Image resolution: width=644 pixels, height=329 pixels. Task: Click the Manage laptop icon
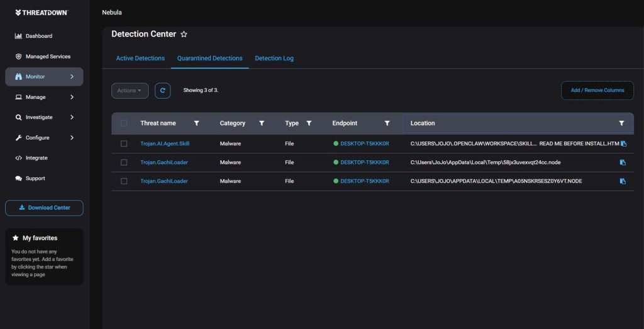(18, 98)
